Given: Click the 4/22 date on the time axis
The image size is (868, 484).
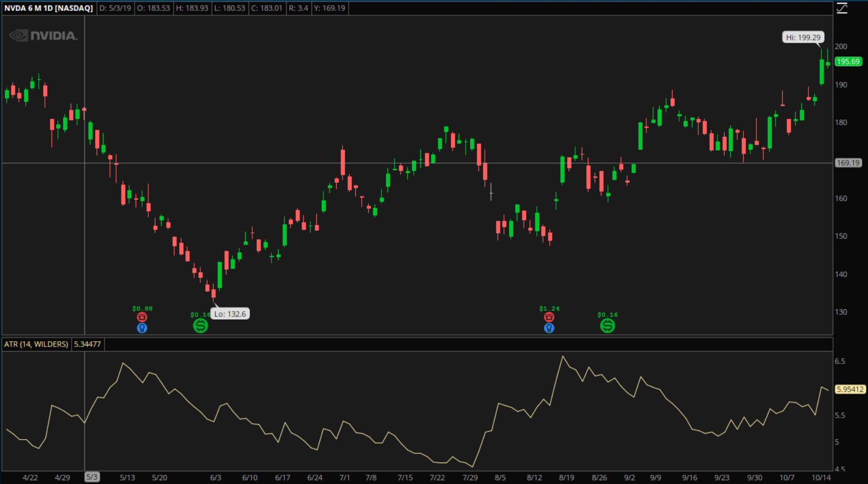Looking at the screenshot, I should pyautogui.click(x=30, y=477).
